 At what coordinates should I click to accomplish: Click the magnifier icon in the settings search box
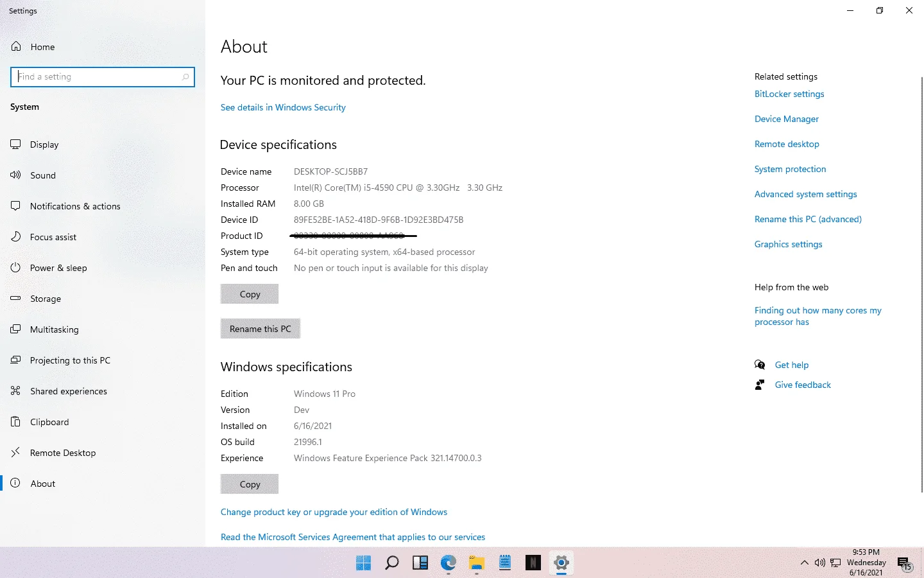185,77
